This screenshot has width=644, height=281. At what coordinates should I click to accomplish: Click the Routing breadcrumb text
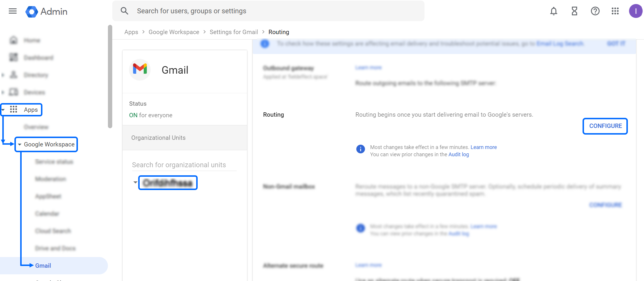pyautogui.click(x=279, y=32)
